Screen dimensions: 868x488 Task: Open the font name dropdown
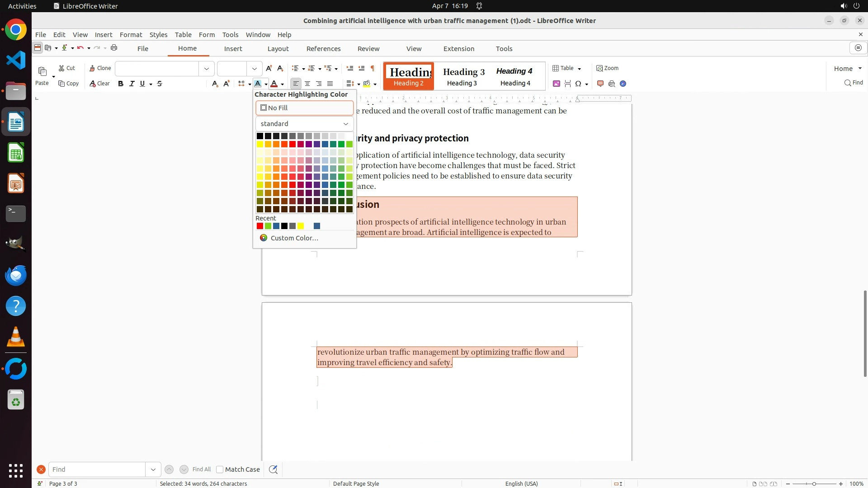[x=207, y=69]
